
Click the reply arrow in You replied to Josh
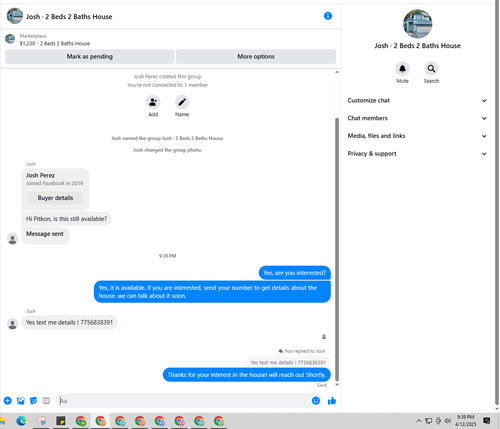coord(281,351)
